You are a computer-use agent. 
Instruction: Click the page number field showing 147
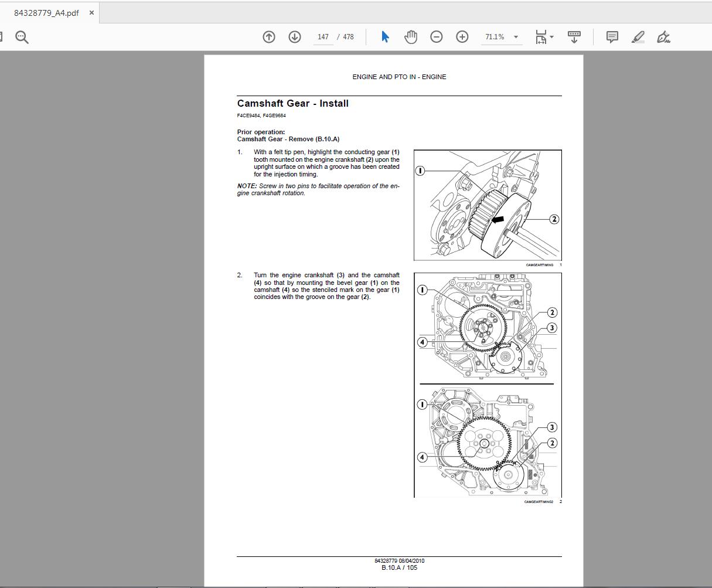(323, 37)
